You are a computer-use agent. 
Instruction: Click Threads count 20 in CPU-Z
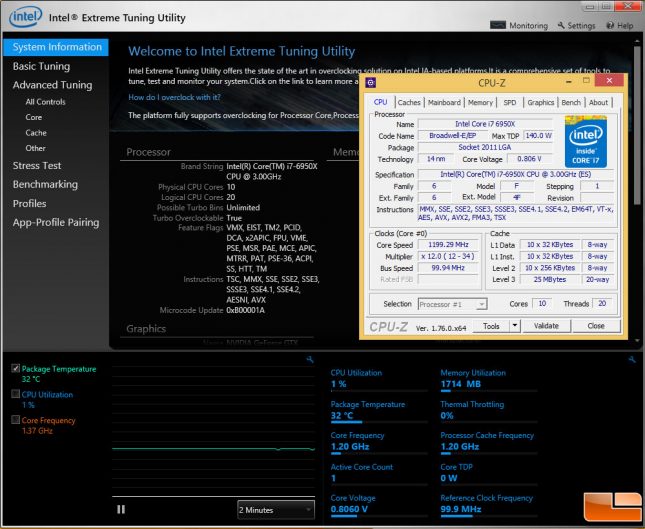point(602,304)
